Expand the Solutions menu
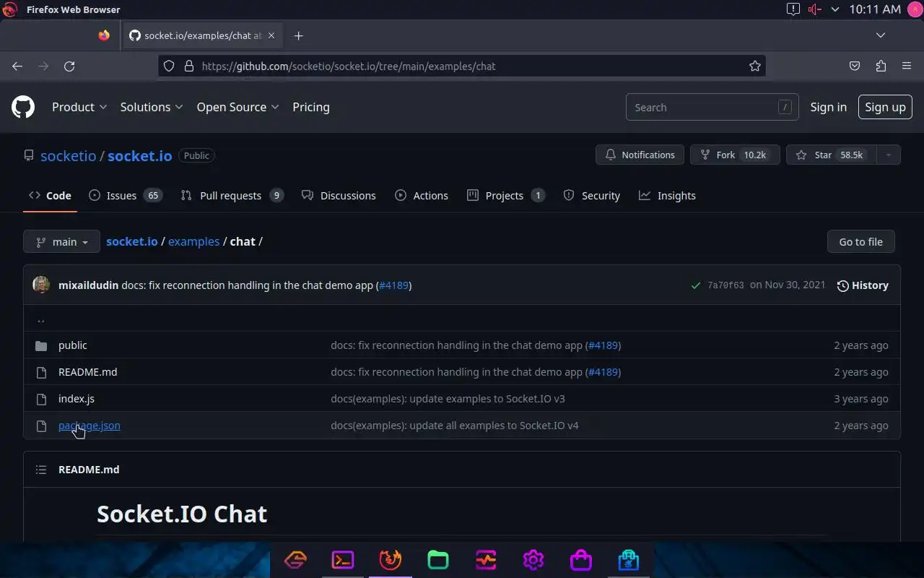This screenshot has width=924, height=578. (x=152, y=107)
